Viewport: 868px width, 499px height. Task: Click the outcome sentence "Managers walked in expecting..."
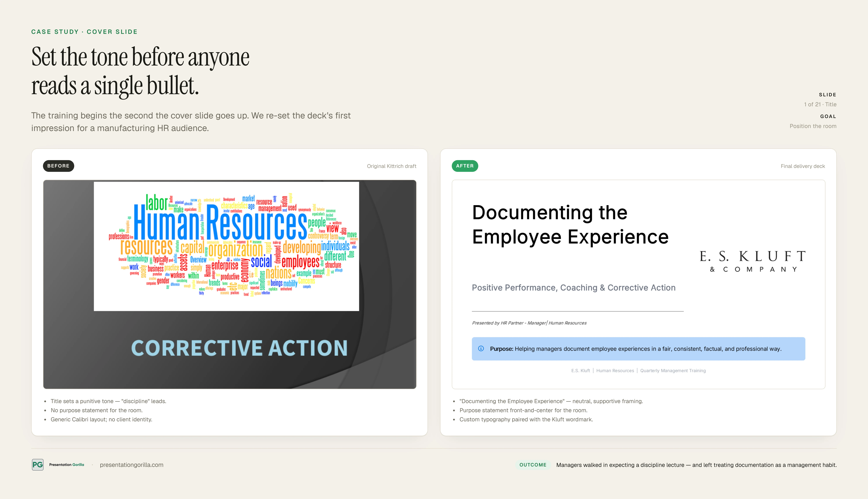(x=696, y=465)
